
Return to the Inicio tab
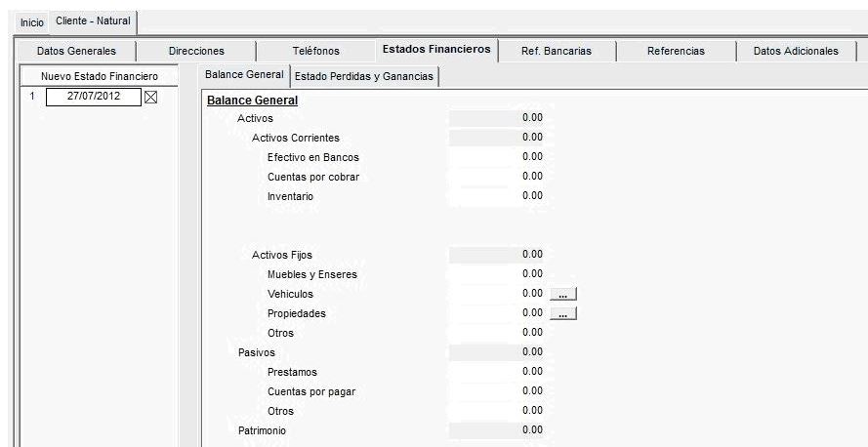click(x=32, y=23)
